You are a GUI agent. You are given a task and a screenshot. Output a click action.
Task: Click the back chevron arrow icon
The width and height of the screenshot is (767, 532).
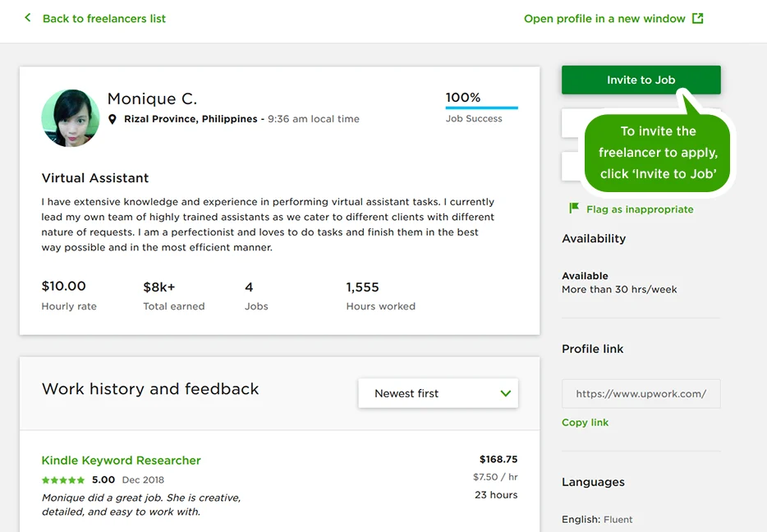[28, 17]
